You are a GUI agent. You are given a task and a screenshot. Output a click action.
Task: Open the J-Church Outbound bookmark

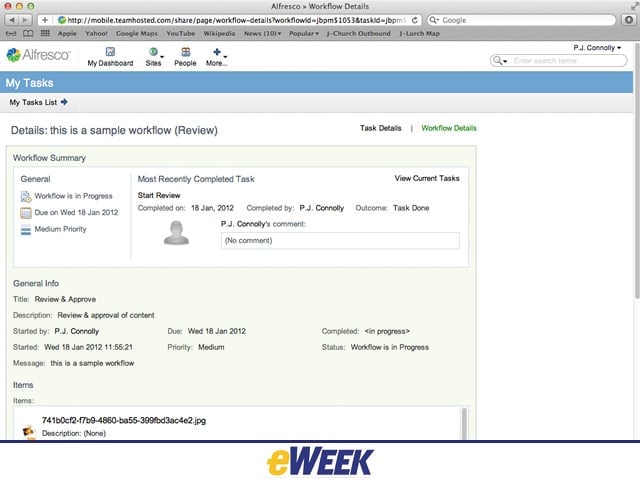click(x=358, y=33)
